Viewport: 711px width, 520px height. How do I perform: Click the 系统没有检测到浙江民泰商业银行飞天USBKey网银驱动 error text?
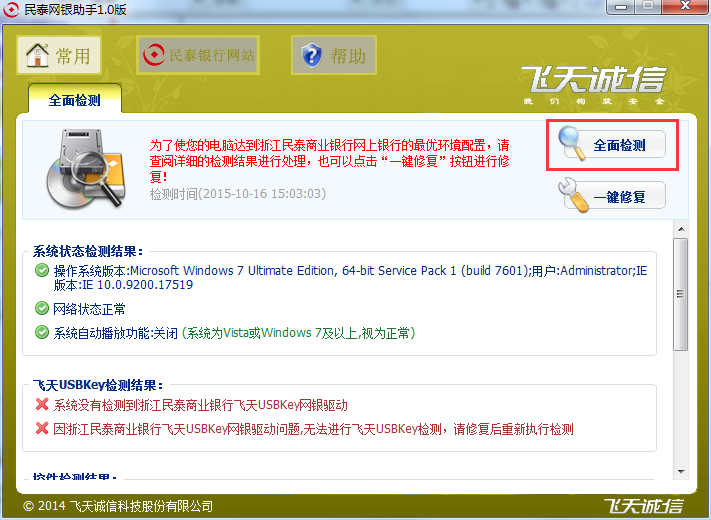coord(200,405)
